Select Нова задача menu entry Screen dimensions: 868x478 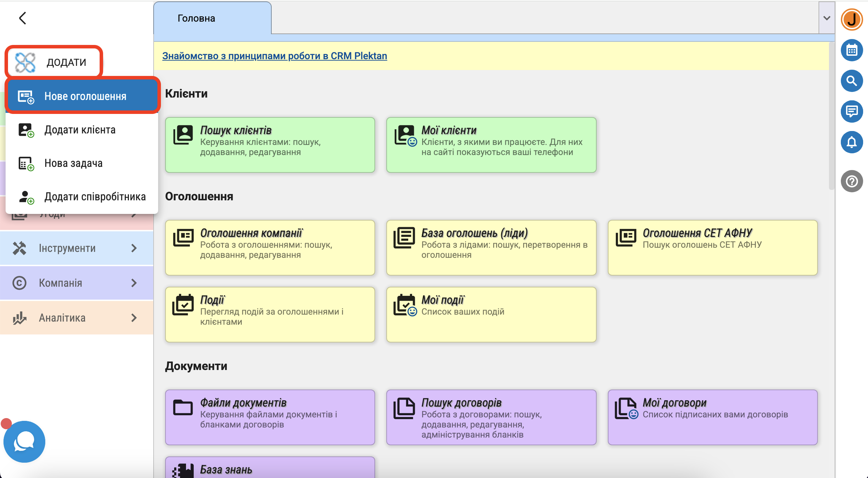coord(73,163)
